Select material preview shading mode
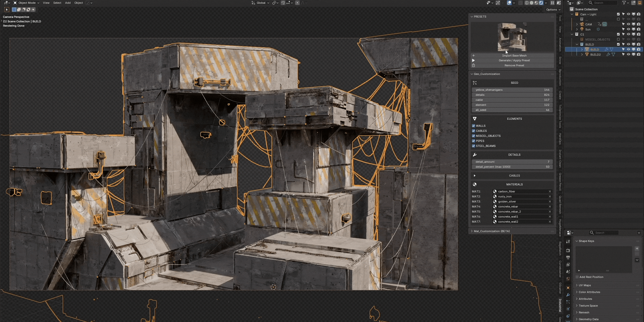Screen dimensions: 644x322 click(x=536, y=3)
